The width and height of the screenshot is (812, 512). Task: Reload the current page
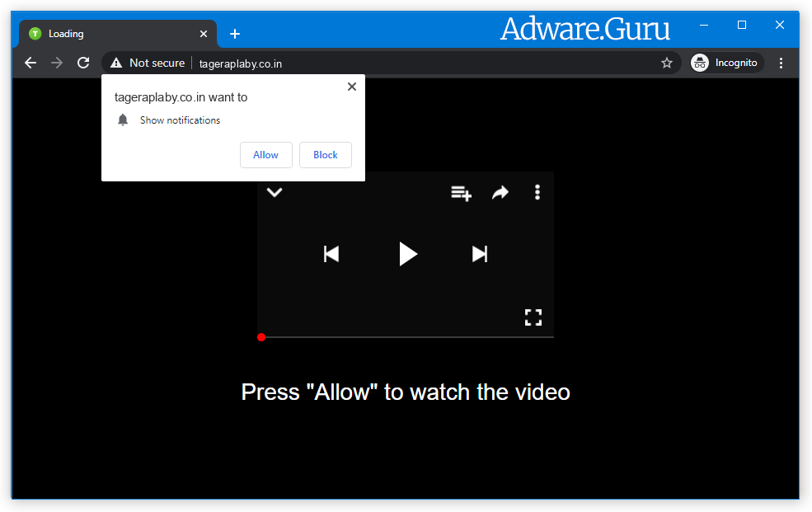[x=82, y=62]
